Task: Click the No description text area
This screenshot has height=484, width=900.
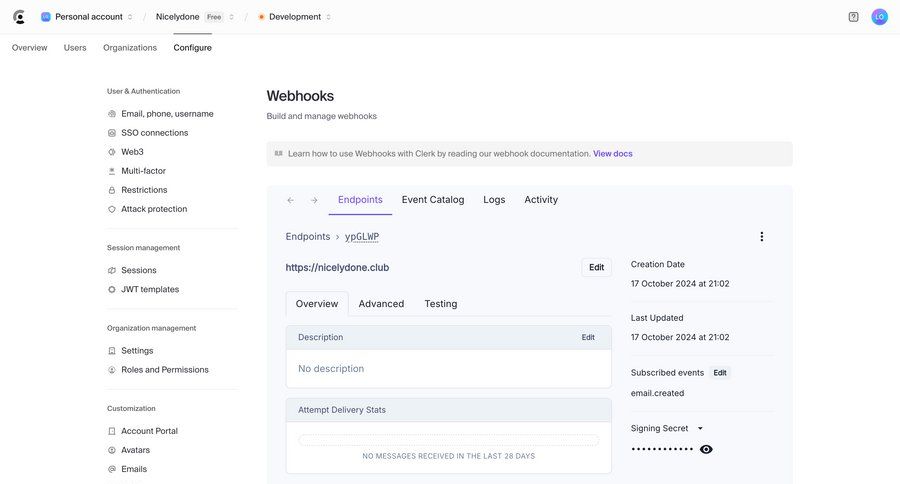Action: pos(331,369)
